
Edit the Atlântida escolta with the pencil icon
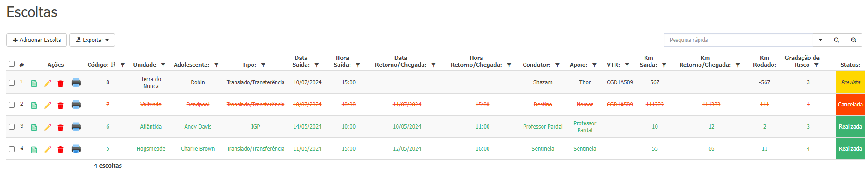pyautogui.click(x=48, y=128)
